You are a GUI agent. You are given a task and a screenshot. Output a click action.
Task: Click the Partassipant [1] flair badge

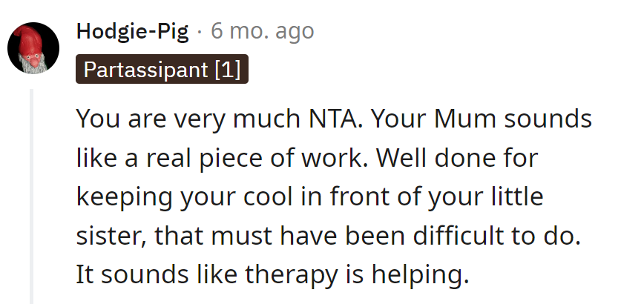pos(162,70)
